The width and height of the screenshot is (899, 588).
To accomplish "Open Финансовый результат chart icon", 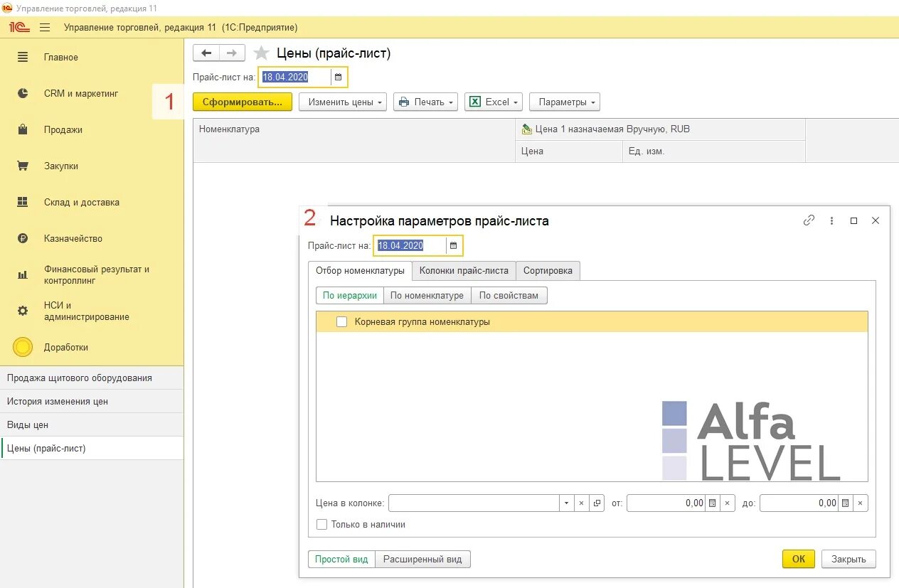I will [23, 274].
